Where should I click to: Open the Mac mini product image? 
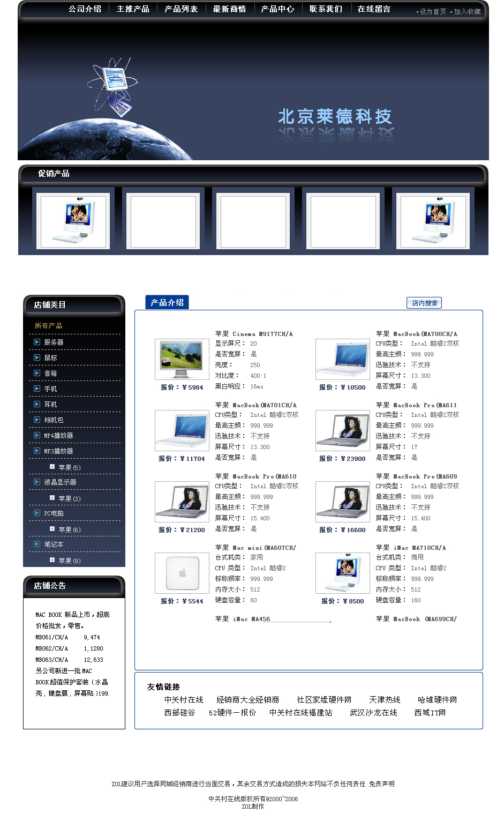tap(182, 573)
